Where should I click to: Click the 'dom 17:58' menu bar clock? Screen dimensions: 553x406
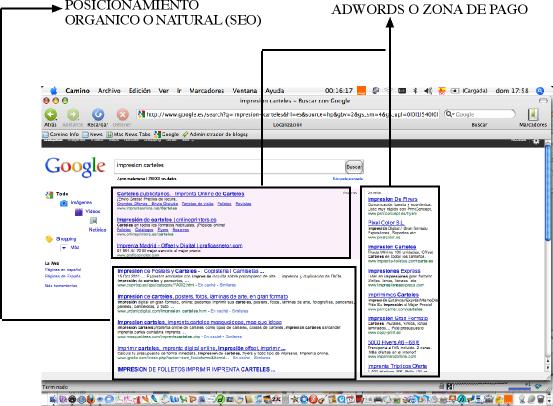(x=512, y=91)
